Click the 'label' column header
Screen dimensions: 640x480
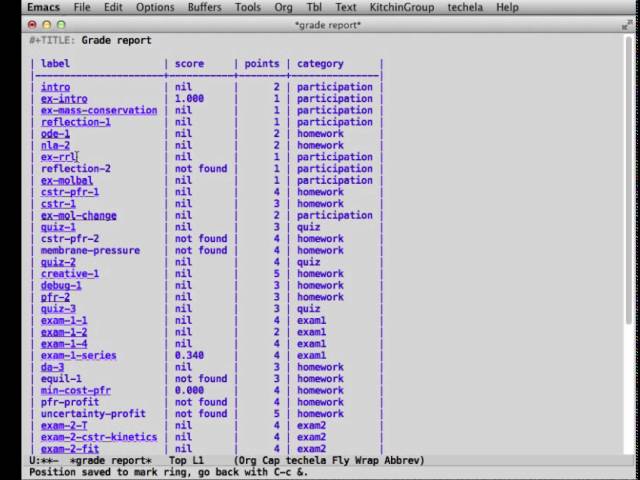[55, 64]
